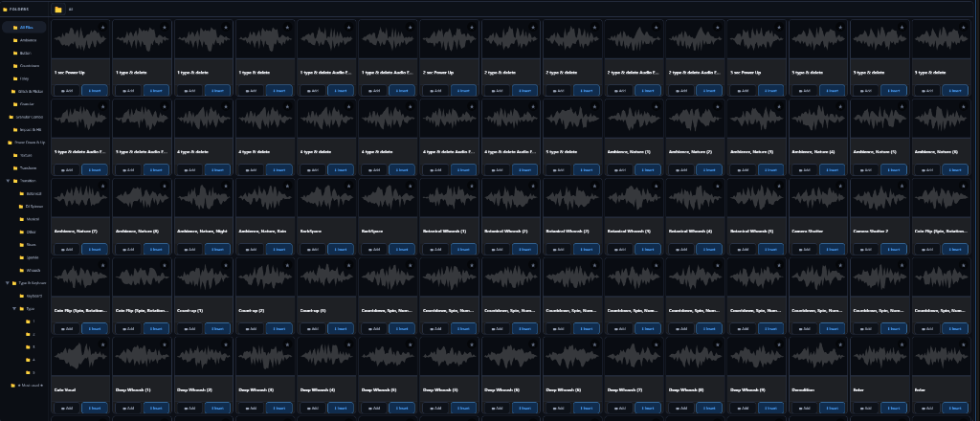The image size is (980, 421).
Task: Click Insert on Deep Whoosh (9)
Action: pyautogui.click(x=770, y=408)
